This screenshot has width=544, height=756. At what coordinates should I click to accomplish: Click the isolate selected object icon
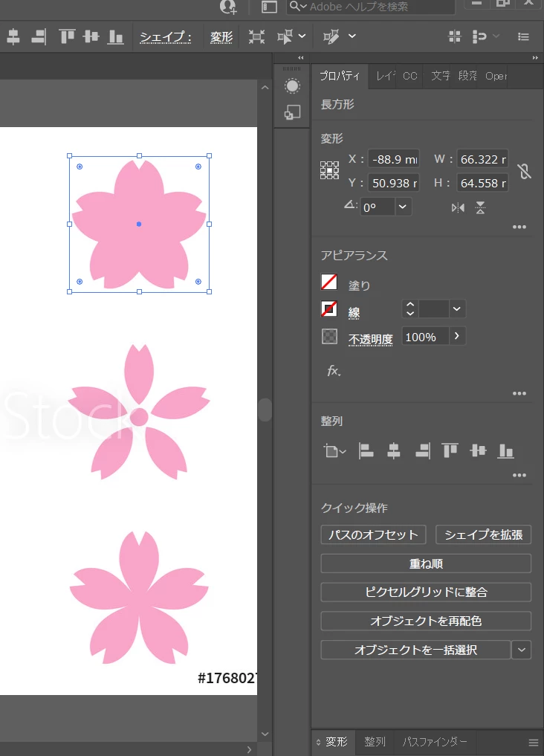[x=256, y=36]
